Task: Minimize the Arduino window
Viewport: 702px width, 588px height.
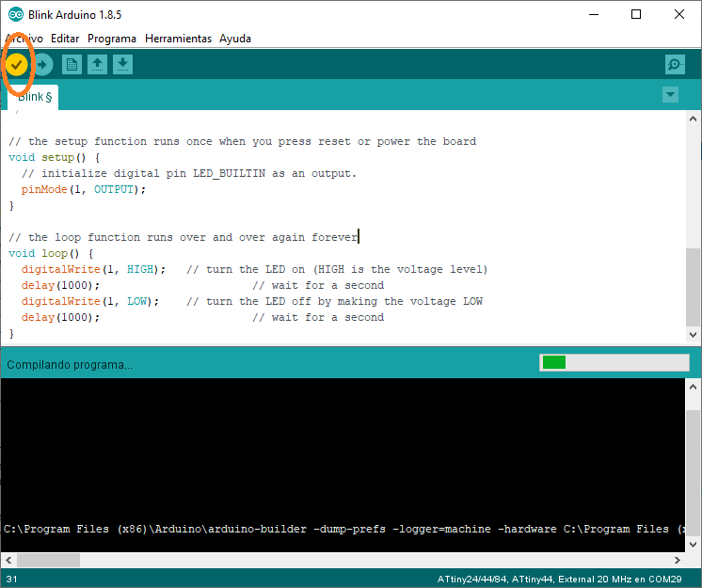Action: point(594,14)
